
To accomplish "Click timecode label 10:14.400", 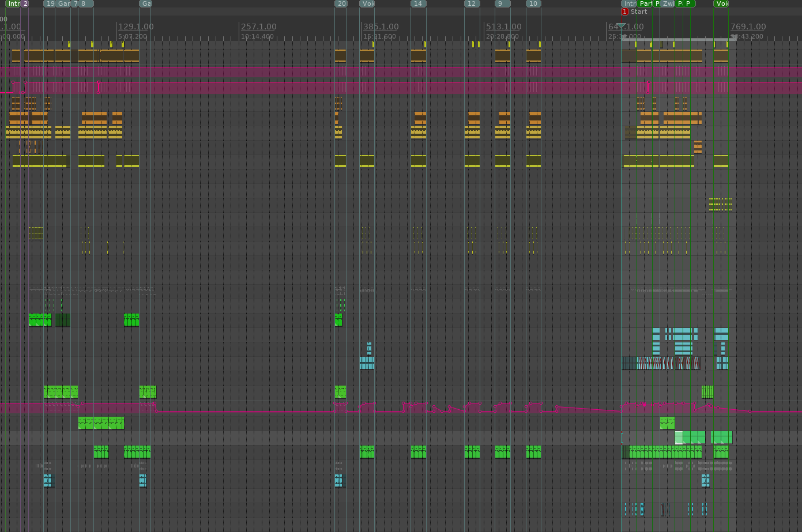I will (x=257, y=36).
